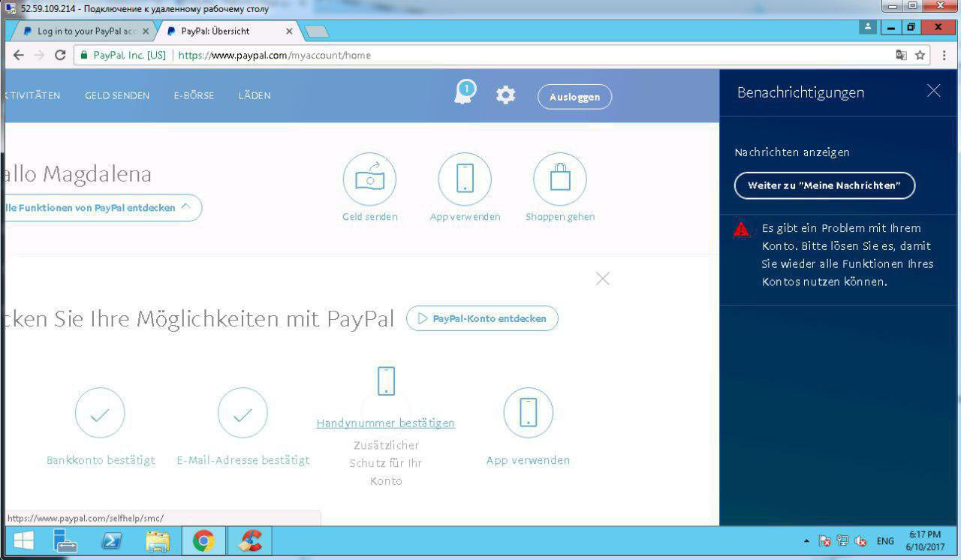Click the red warning triangle icon

pos(741,230)
